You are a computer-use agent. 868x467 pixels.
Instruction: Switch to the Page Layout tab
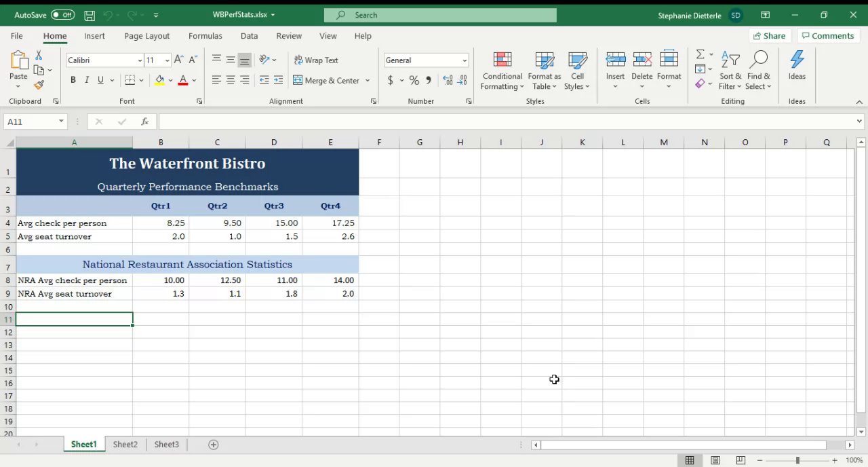(x=147, y=36)
